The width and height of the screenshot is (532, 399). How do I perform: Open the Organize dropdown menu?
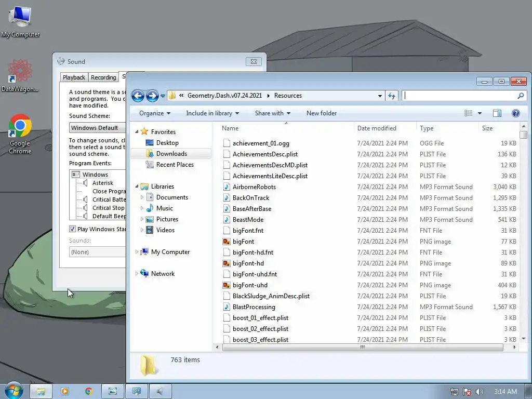pos(155,113)
